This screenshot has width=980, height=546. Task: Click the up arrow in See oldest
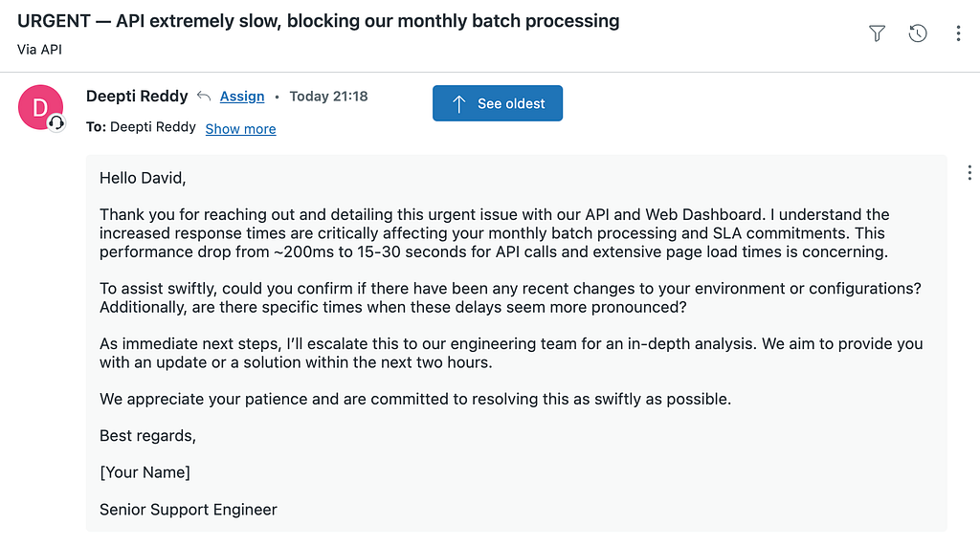(x=458, y=103)
